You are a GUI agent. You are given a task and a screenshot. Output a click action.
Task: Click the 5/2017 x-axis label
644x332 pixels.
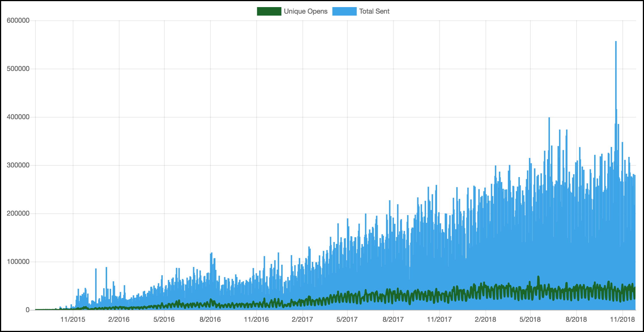[x=347, y=320]
